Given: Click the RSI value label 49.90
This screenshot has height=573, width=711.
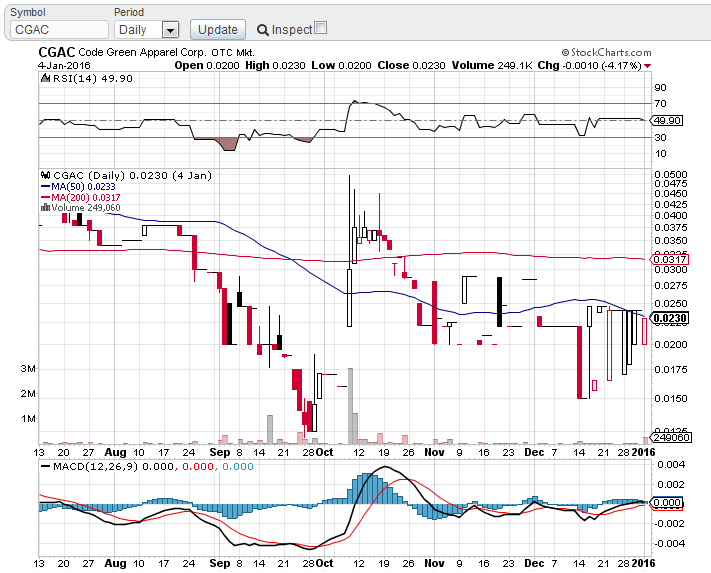Looking at the screenshot, I should [667, 121].
